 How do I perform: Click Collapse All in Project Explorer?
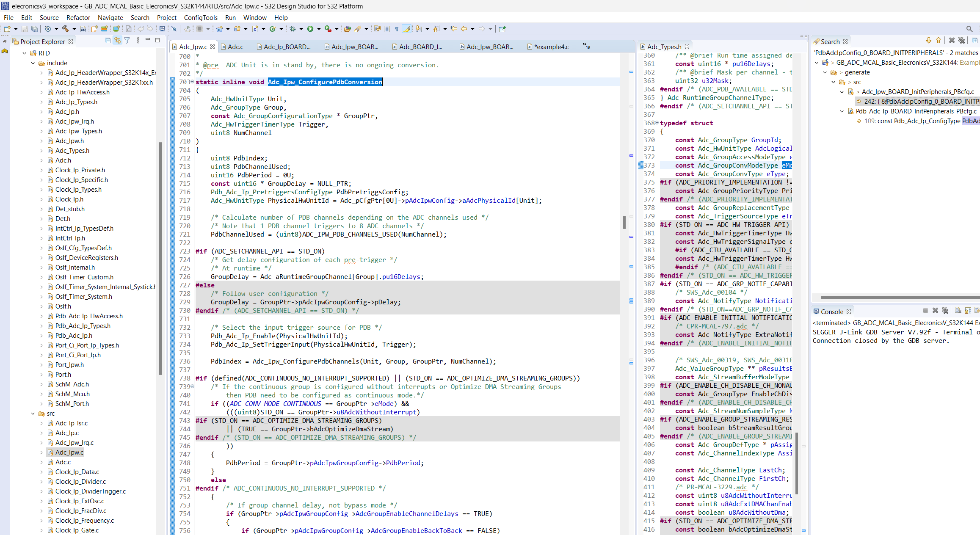(x=108, y=41)
